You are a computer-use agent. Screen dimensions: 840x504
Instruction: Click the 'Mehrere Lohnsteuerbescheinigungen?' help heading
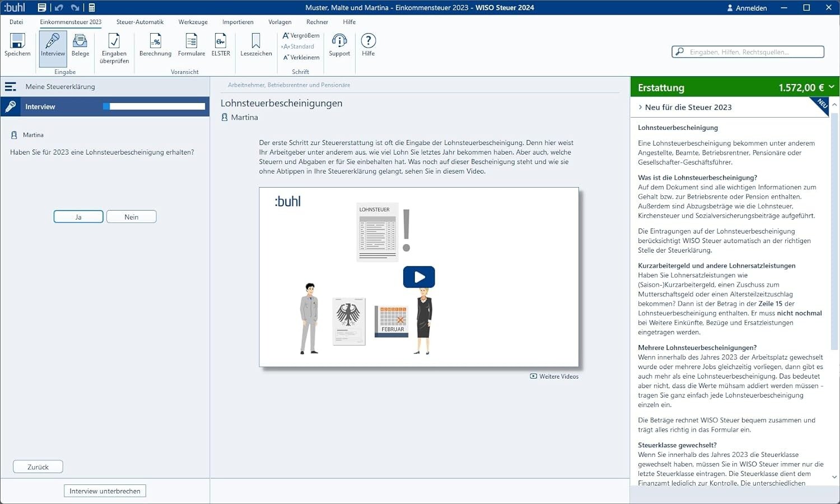pyautogui.click(x=697, y=348)
